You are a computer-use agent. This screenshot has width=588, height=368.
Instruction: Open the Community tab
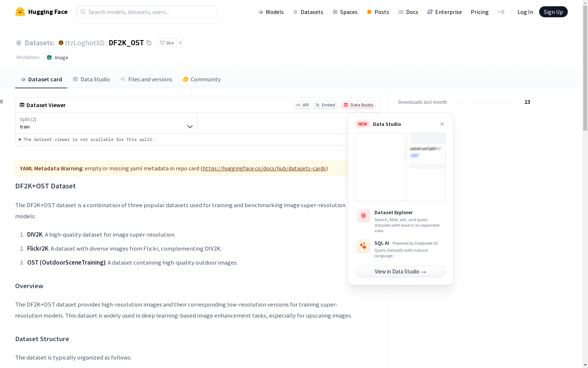point(202,79)
